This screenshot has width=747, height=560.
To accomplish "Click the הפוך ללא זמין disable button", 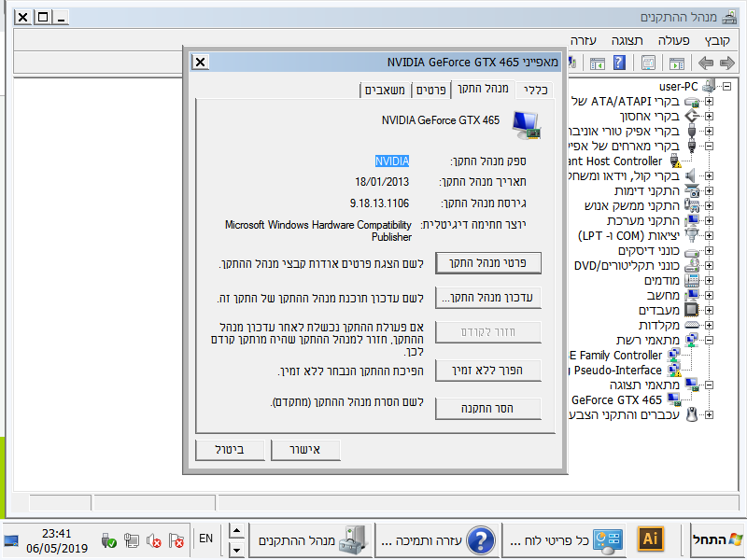I will click(x=487, y=371).
